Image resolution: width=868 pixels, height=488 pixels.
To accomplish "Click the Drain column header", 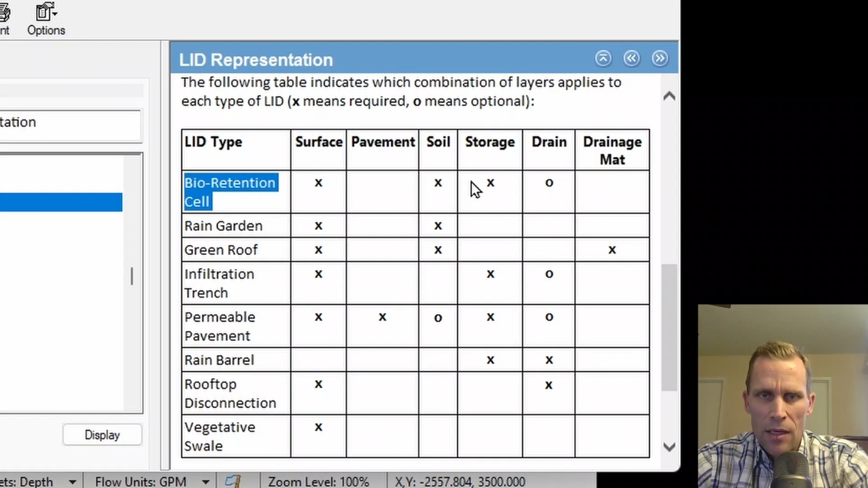I will coord(549,142).
